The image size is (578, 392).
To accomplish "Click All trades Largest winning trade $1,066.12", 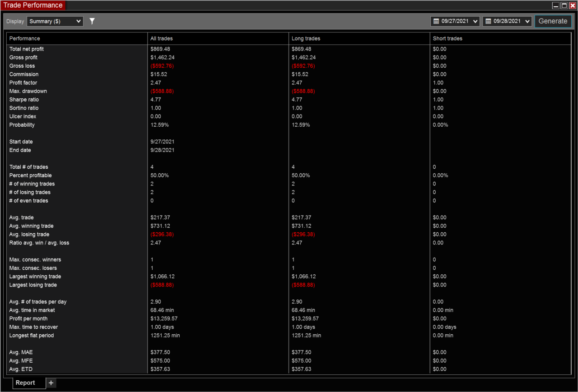I will [163, 276].
